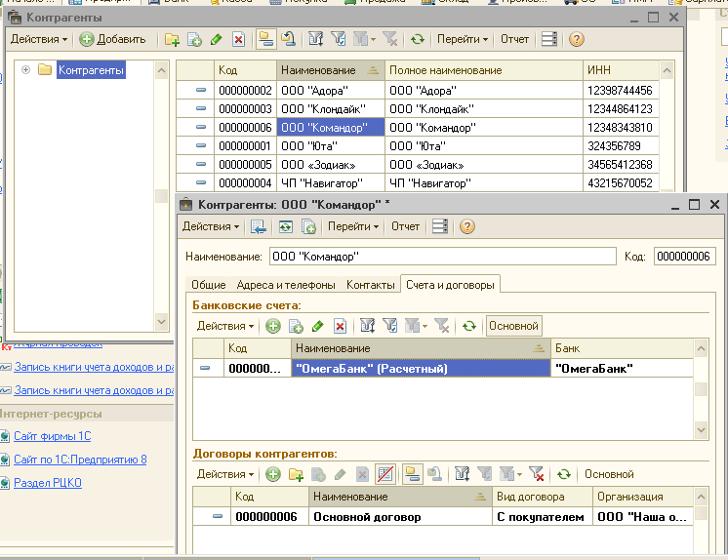Open list settings icon in Контрагенты toolbar
The image size is (728, 560).
click(549, 39)
